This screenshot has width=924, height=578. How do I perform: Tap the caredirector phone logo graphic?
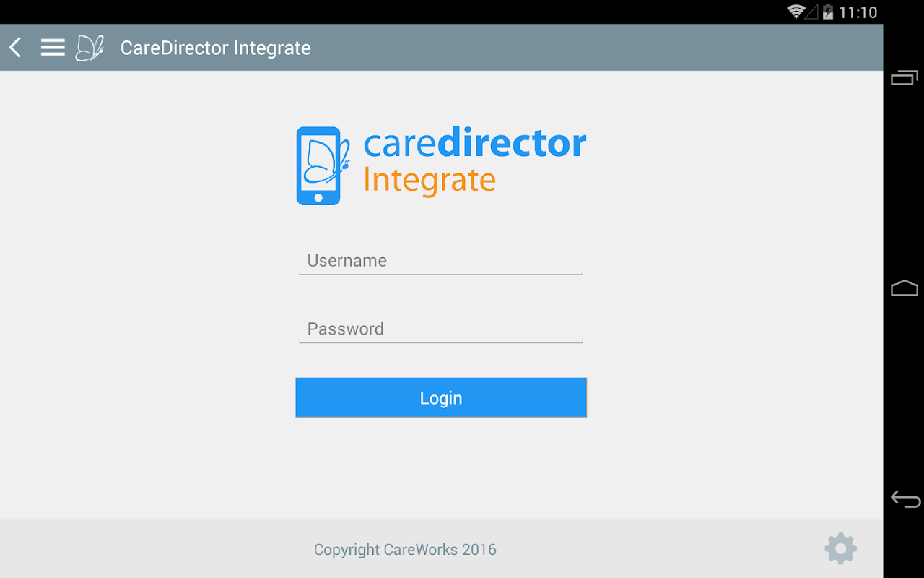click(323, 165)
